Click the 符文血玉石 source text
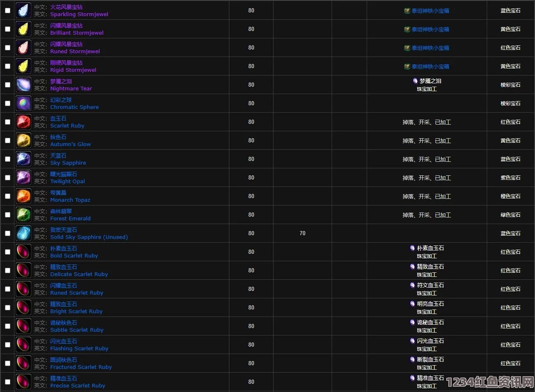535x392 pixels. pos(430,285)
